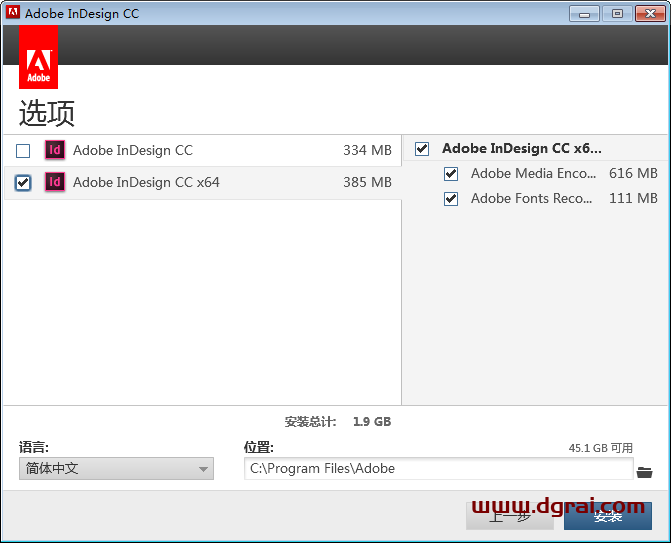Toggle the Adobe InDesign CC x6... header checkbox

click(422, 149)
